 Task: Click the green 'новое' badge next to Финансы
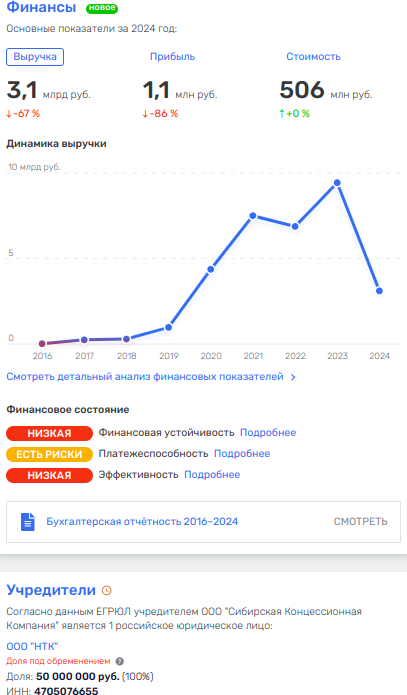pos(102,8)
